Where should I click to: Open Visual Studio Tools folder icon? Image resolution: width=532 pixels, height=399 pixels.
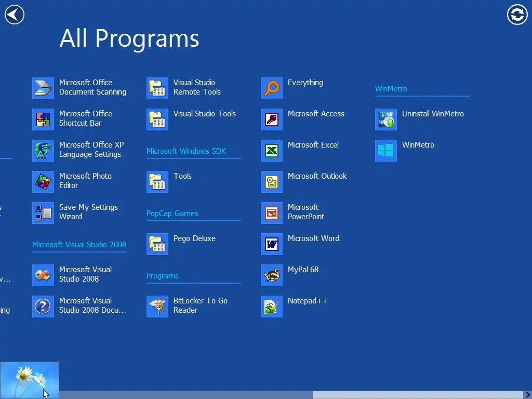[x=157, y=119]
